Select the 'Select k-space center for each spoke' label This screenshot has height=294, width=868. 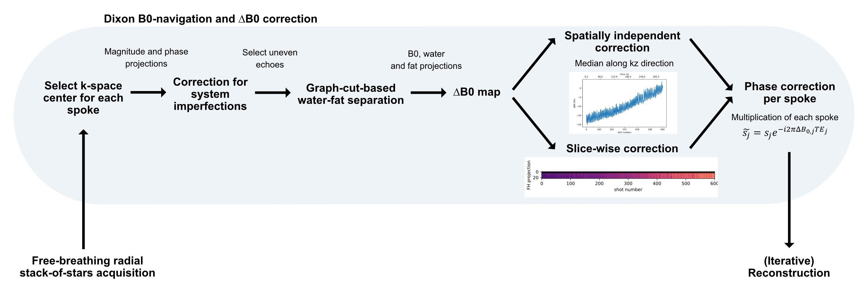pyautogui.click(x=83, y=98)
